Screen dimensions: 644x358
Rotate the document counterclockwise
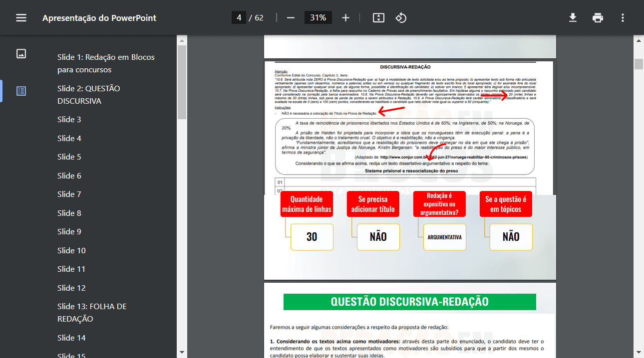(x=401, y=18)
